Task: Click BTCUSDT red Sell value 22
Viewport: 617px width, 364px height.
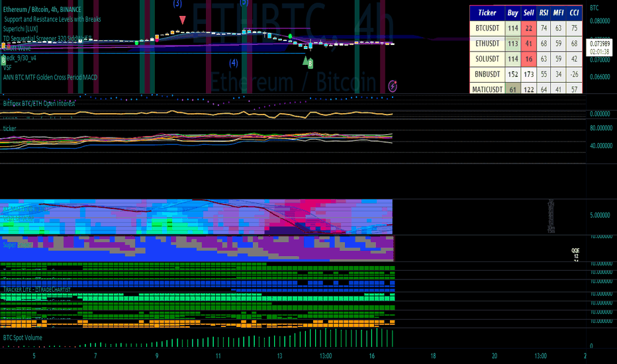Action: coord(528,28)
